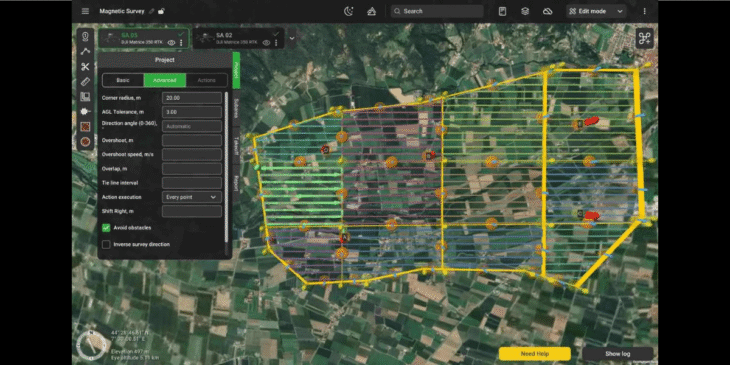Click the add drone icon
730x365 pixels.
tap(645, 39)
